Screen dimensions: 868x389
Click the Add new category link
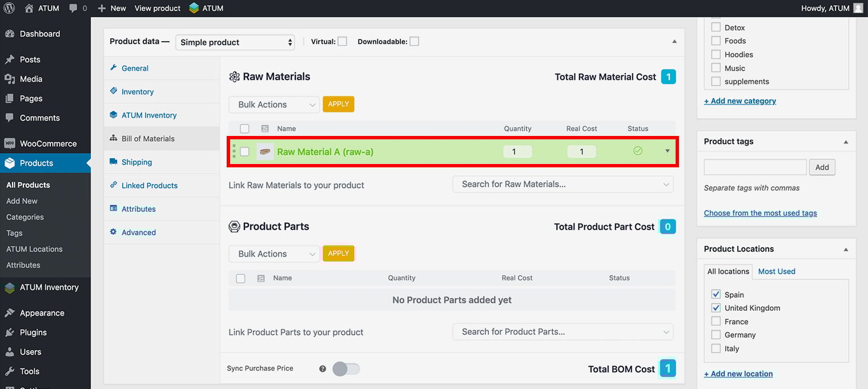[x=740, y=101]
